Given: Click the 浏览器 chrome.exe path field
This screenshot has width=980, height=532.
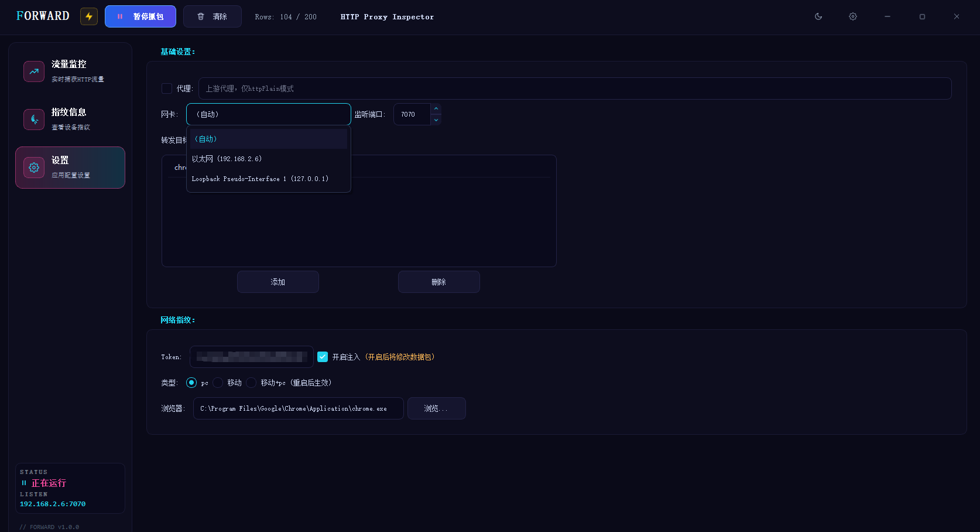Looking at the screenshot, I should pyautogui.click(x=299, y=408).
